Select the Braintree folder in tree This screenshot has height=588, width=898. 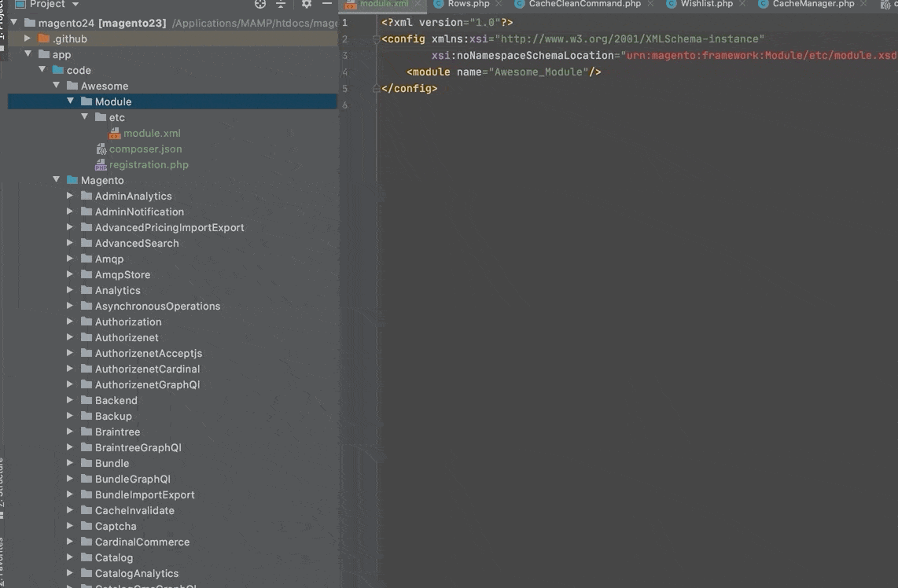[x=117, y=432]
